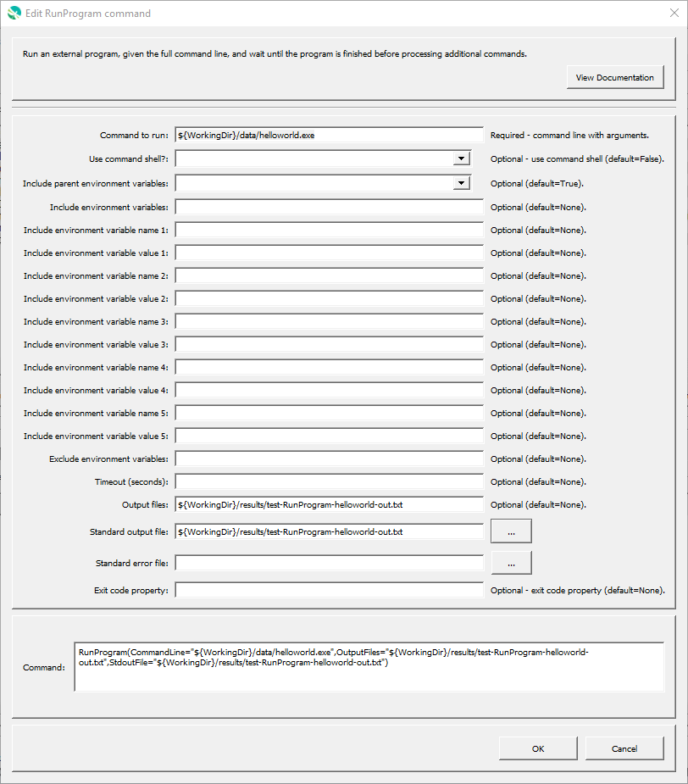Screen dimensions: 688x784
Task: Click the 'Run an external program' description text
Action: point(275,53)
